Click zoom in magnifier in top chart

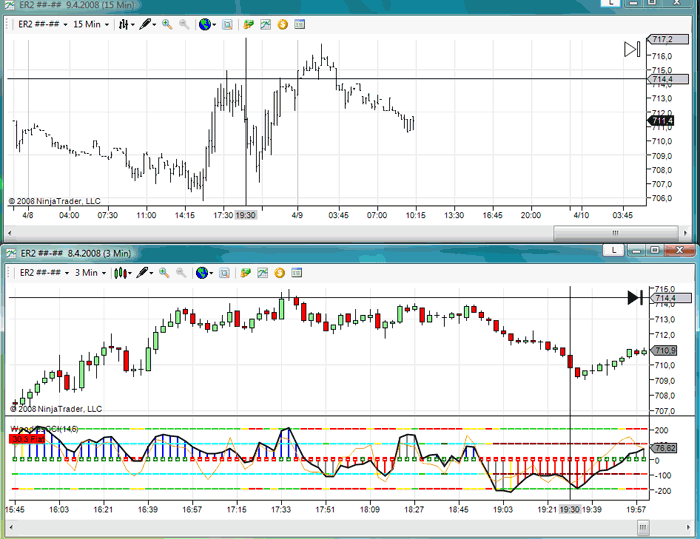pos(167,23)
